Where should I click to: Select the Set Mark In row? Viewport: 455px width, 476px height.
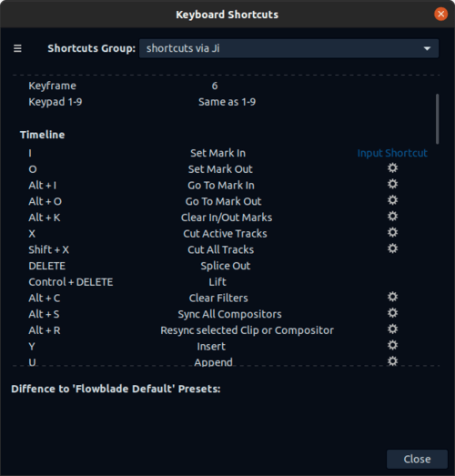click(225, 153)
